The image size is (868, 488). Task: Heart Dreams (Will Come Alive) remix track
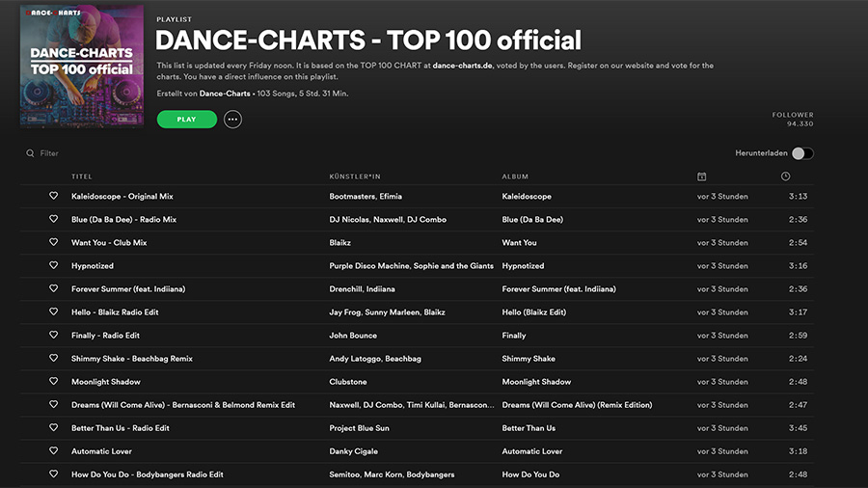[x=54, y=405]
